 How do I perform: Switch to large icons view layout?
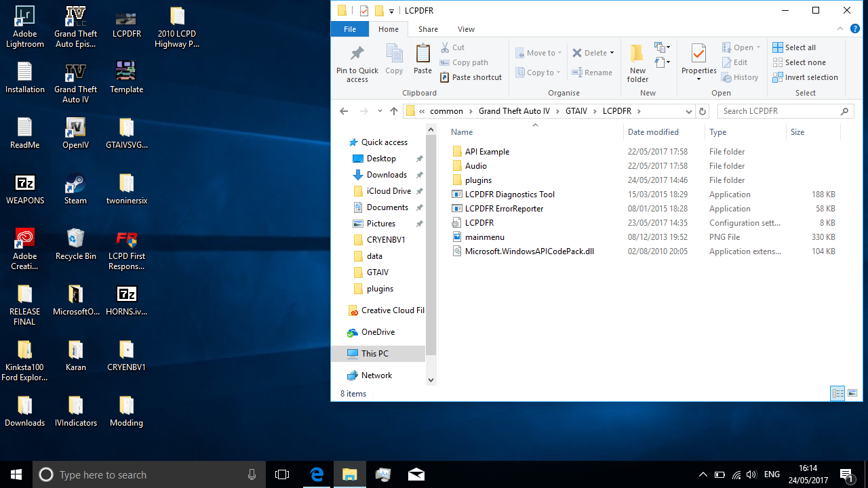(852, 393)
